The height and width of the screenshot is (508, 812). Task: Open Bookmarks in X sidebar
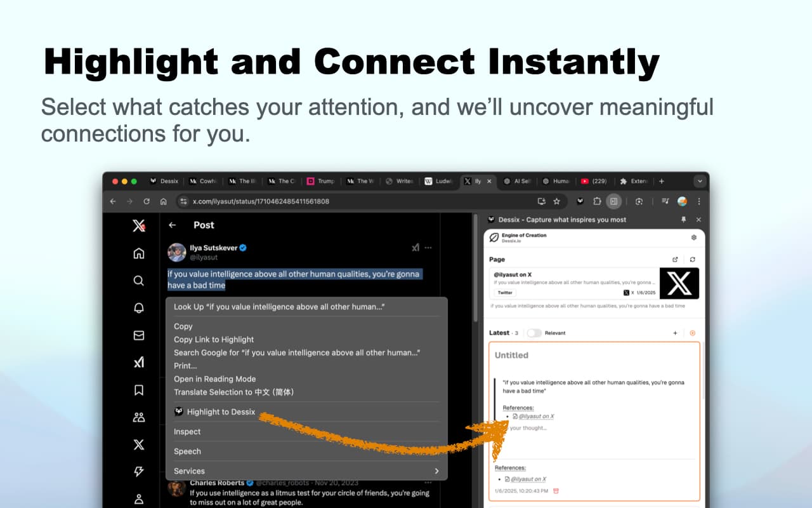(138, 390)
